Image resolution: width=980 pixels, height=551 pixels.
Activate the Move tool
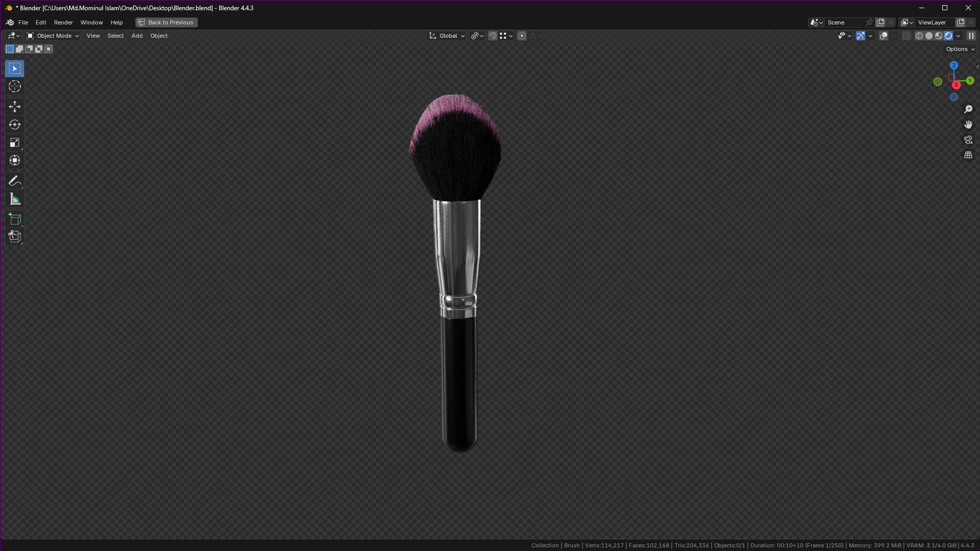(x=14, y=106)
